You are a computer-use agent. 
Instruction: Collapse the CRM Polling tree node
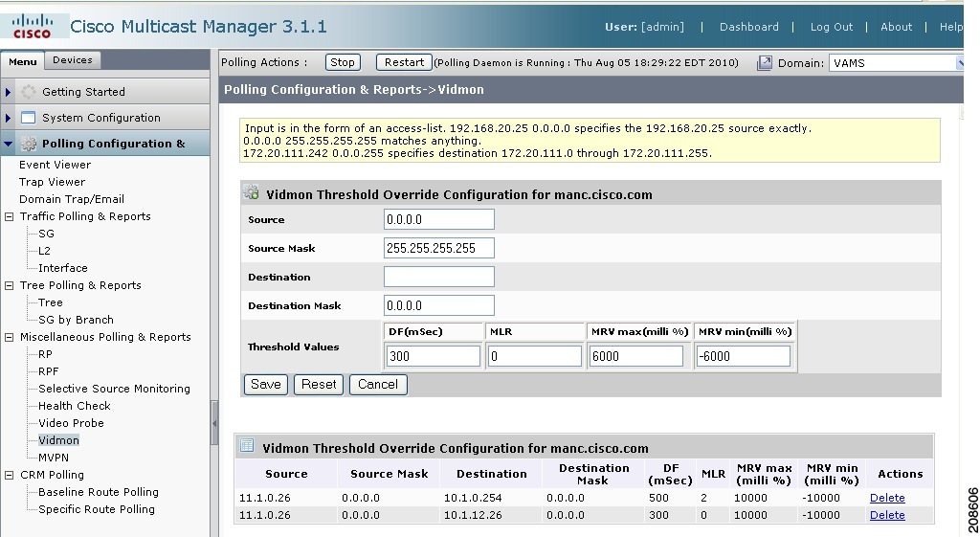[x=9, y=475]
